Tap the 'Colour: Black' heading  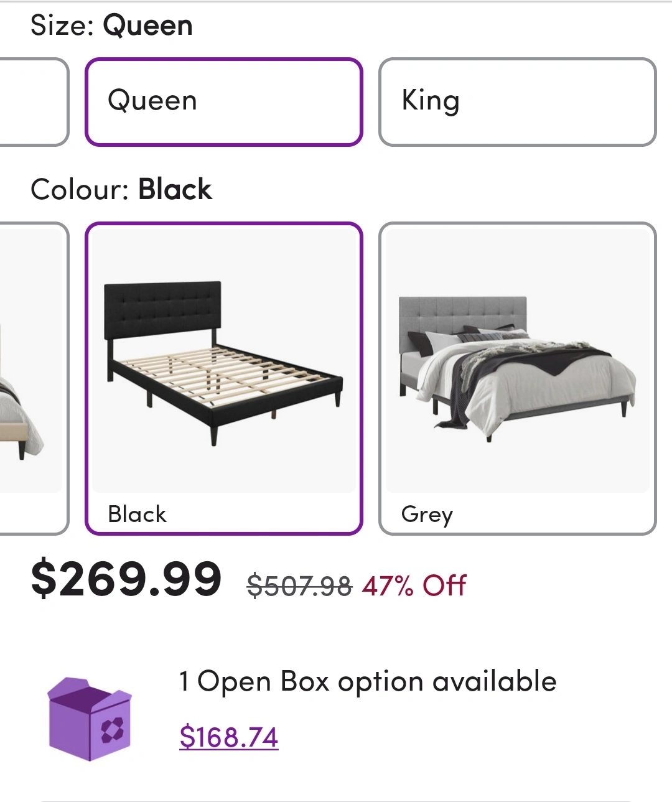tap(121, 189)
